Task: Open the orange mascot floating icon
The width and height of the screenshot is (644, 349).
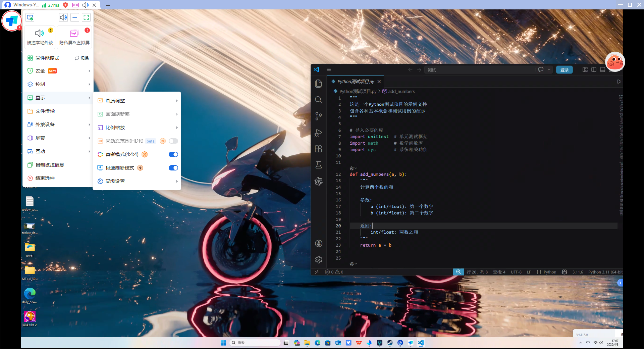Action: coord(615,61)
